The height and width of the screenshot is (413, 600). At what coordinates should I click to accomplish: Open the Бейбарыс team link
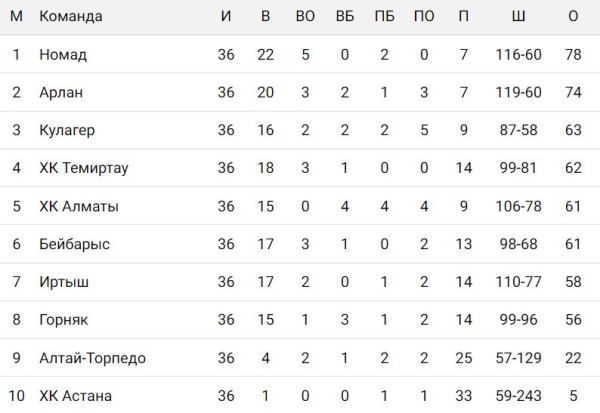[74, 244]
